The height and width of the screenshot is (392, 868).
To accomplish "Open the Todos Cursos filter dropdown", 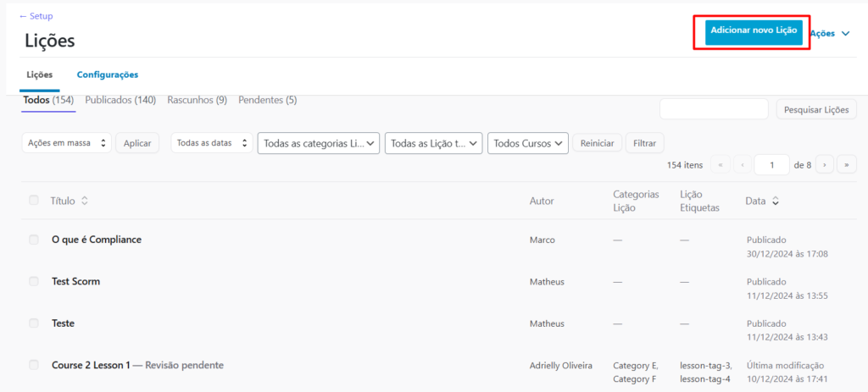I will [x=529, y=144].
